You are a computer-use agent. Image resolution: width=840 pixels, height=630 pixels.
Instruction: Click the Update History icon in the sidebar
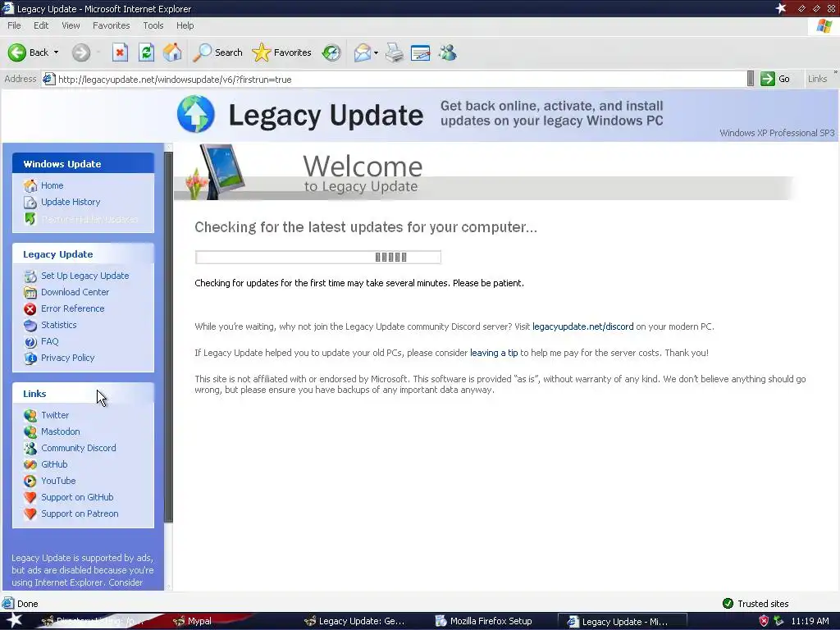[30, 203]
